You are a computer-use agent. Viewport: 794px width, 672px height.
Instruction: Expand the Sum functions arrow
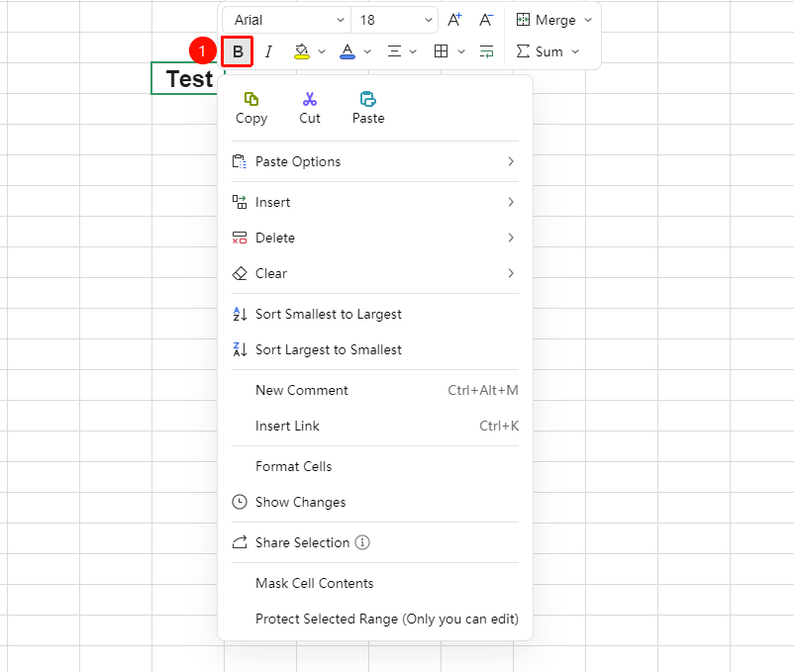click(x=575, y=51)
